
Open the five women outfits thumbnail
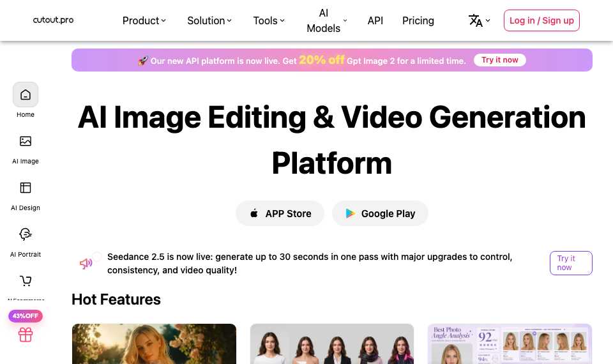click(332, 344)
